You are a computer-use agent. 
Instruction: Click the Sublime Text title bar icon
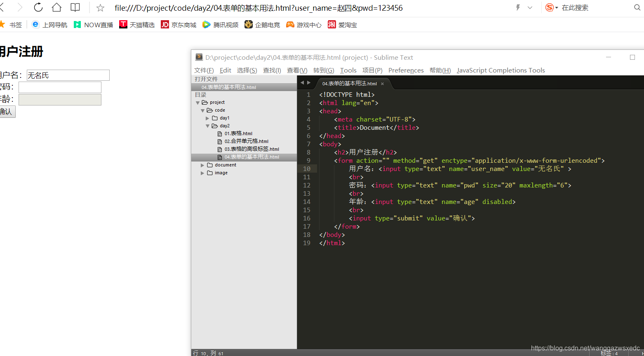(199, 57)
